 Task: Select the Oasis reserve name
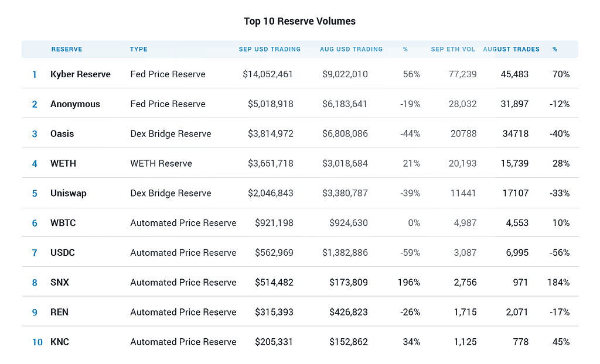click(x=62, y=134)
